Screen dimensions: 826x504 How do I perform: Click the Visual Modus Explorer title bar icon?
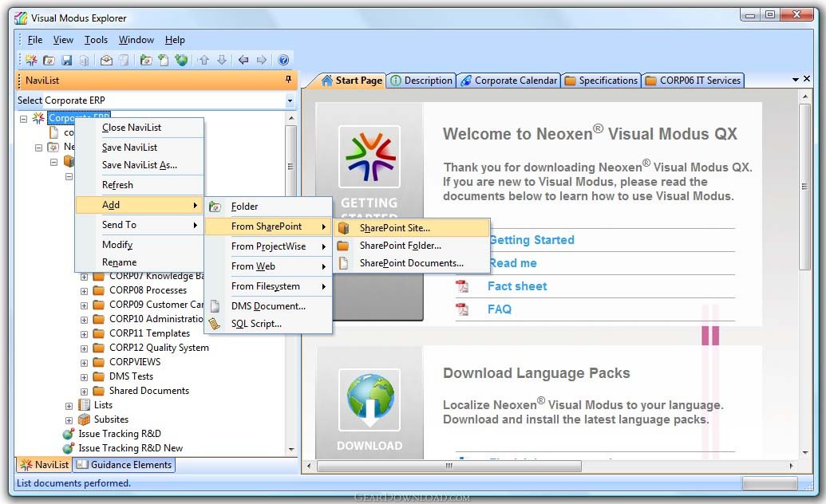pos(21,18)
